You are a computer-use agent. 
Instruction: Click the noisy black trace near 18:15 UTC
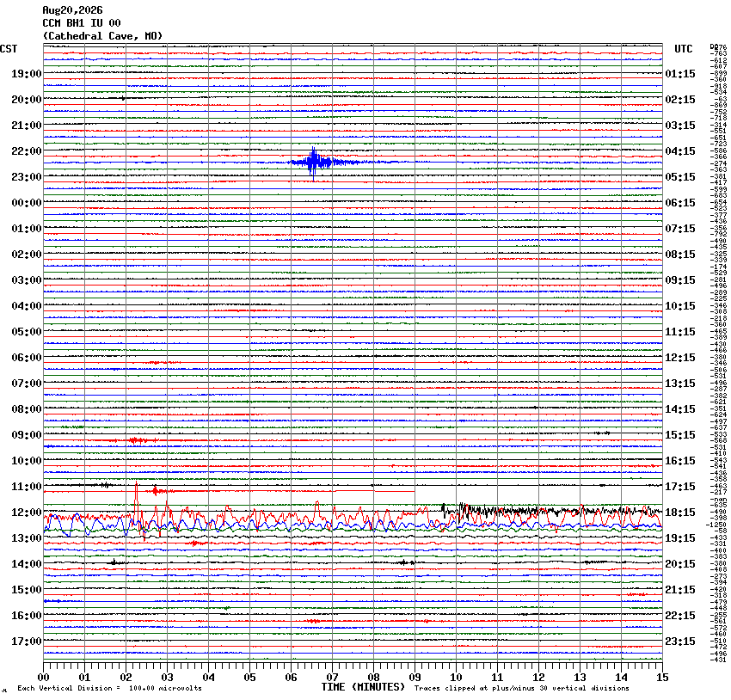pos(550,511)
